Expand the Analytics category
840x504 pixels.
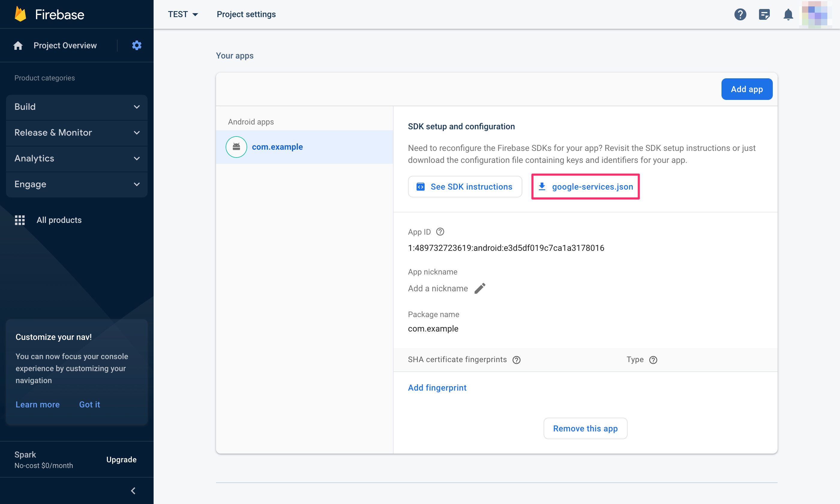77,158
